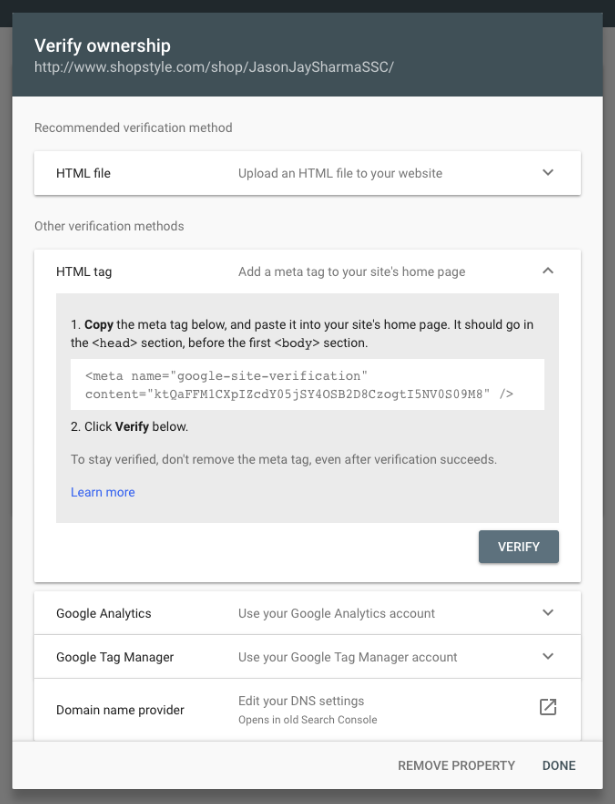Click the HTML tag method label
Image resolution: width=615 pixels, height=804 pixels.
(84, 271)
